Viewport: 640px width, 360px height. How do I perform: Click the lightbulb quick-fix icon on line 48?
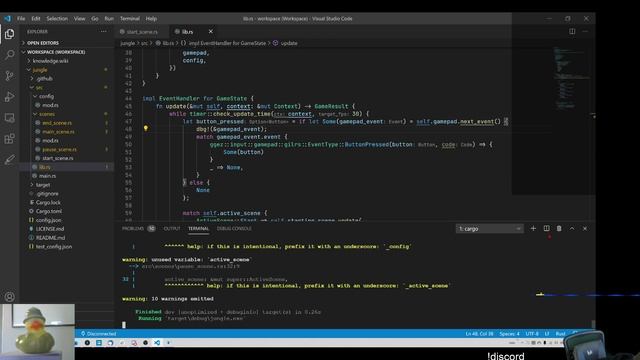tap(146, 129)
